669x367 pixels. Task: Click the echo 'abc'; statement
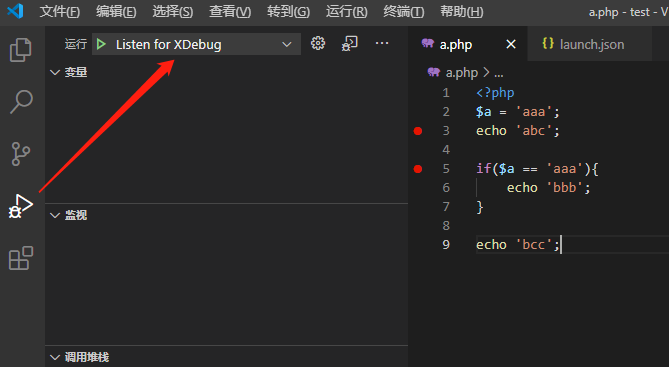(518, 131)
